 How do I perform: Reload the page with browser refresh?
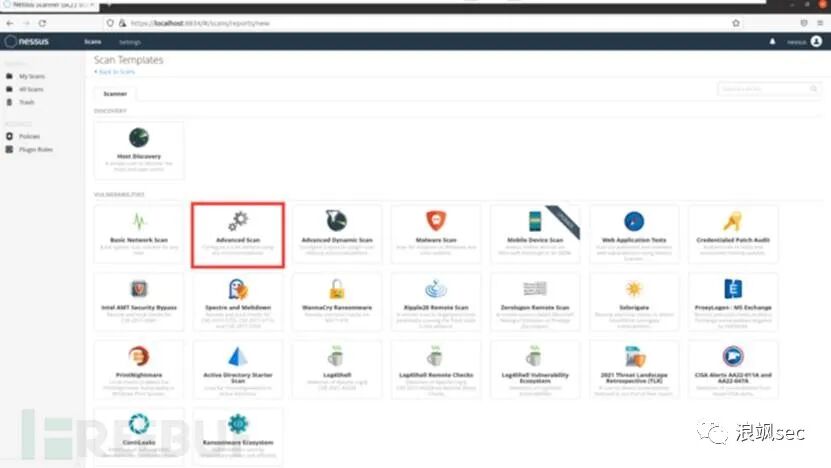pyautogui.click(x=42, y=23)
